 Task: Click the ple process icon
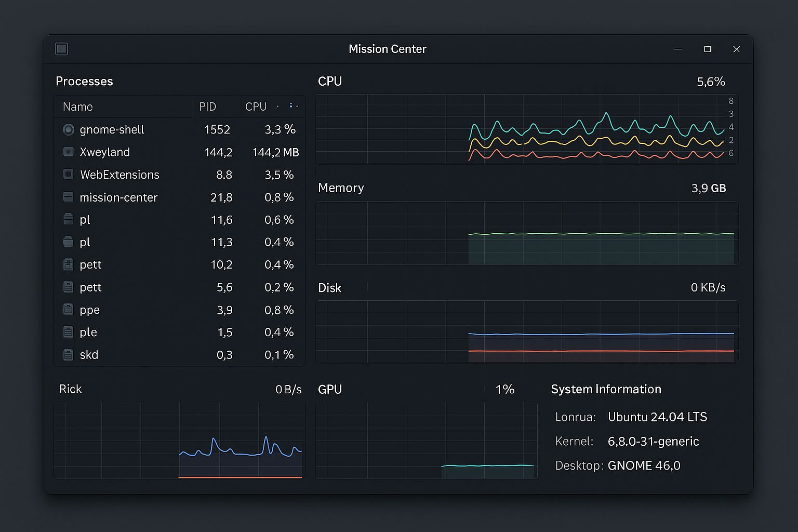tap(68, 332)
